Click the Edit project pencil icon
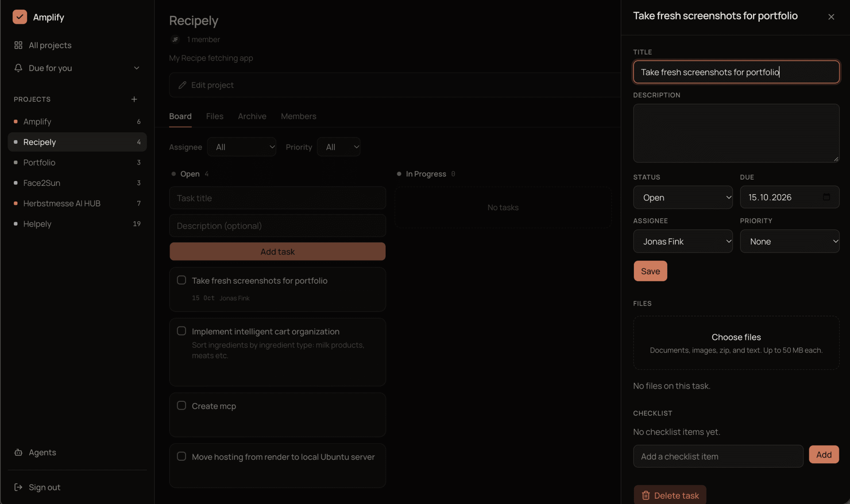This screenshot has width=850, height=504. tap(182, 85)
